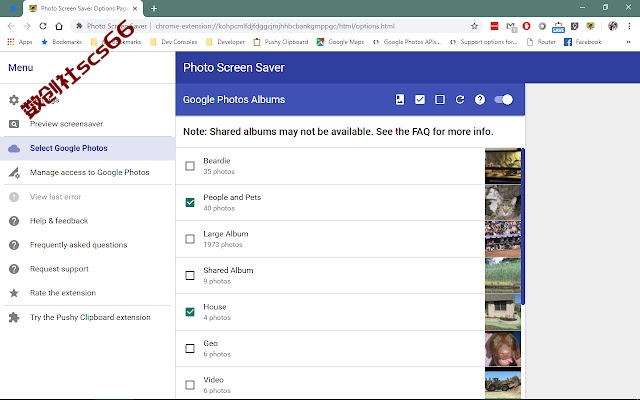Click the Chrome profile avatar
The height and width of the screenshot is (400, 640).
613,26
